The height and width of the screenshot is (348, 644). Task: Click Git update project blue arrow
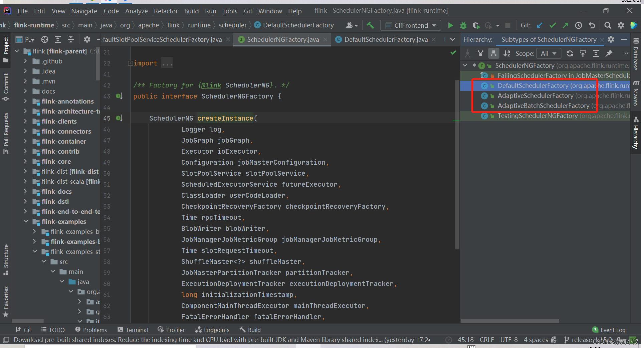tap(540, 25)
